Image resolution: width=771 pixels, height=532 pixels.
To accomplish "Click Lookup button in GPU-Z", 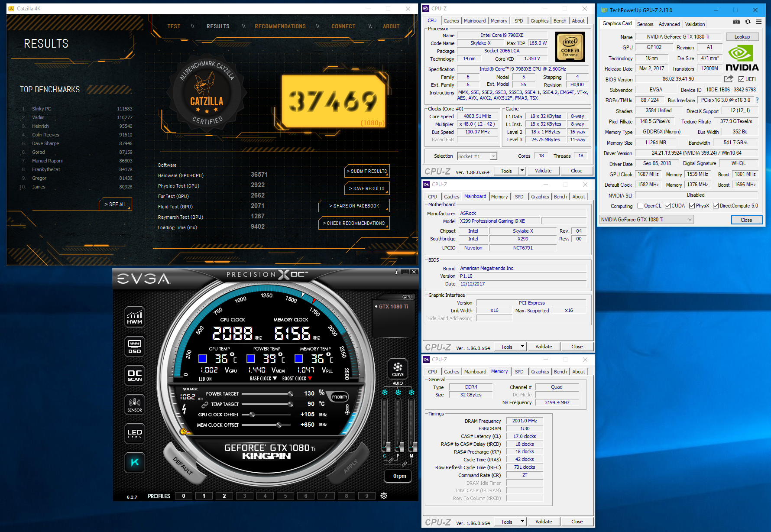I will 742,37.
